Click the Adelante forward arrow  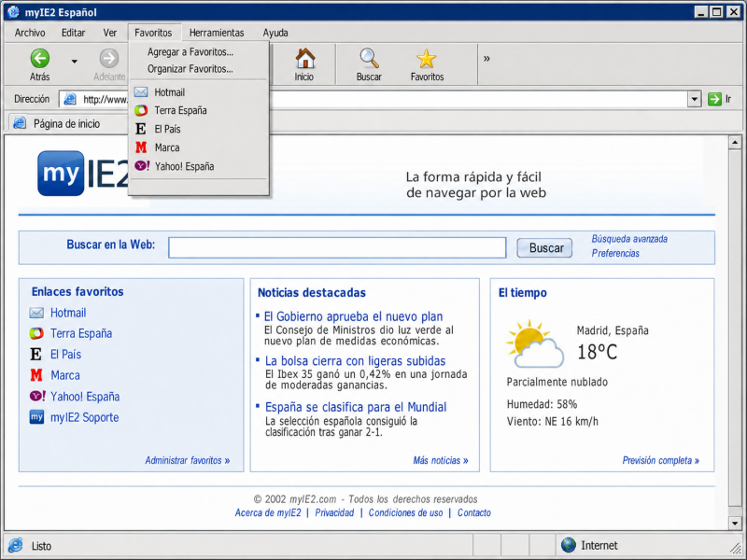109,59
